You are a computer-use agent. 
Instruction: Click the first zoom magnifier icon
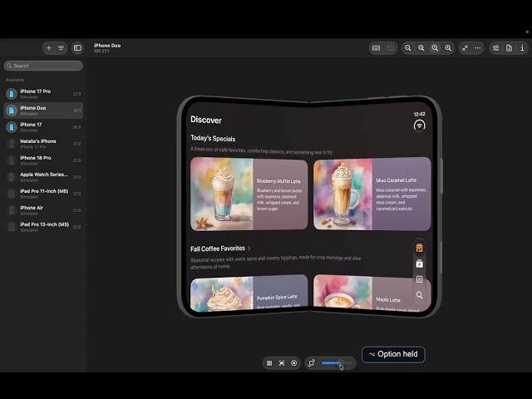408,48
